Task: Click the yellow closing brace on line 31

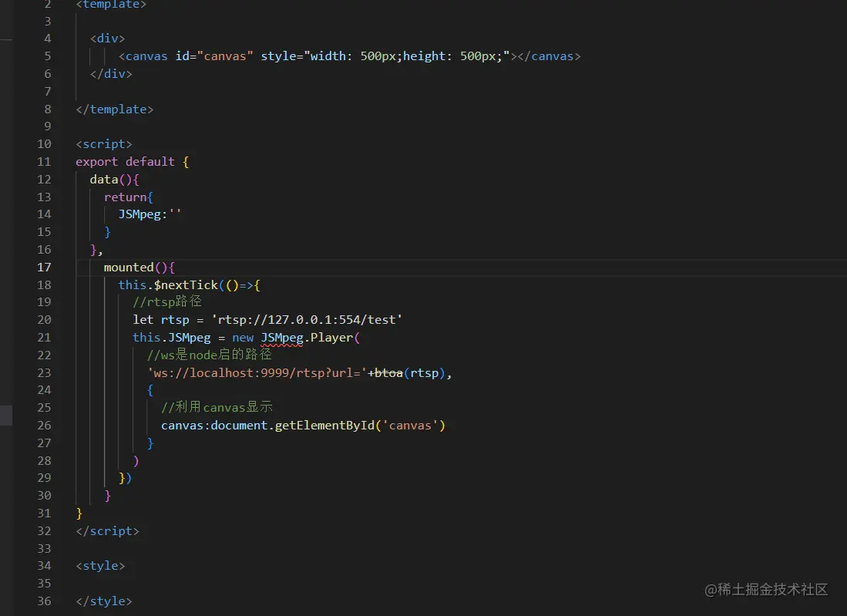Action: [x=79, y=513]
